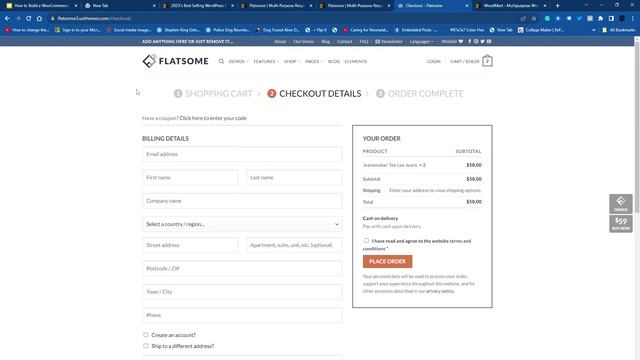Screen dimensions: 640x360
Task: Click the Apartment, suite, unit field
Action: click(294, 245)
